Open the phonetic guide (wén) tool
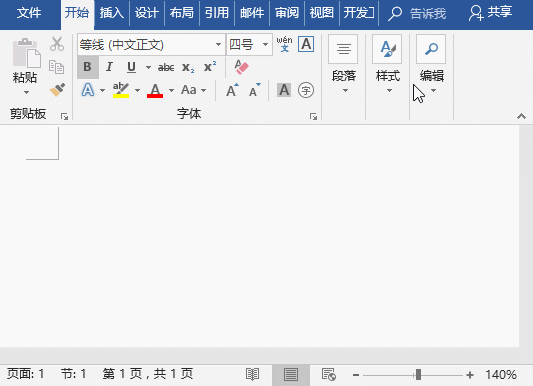 284,44
